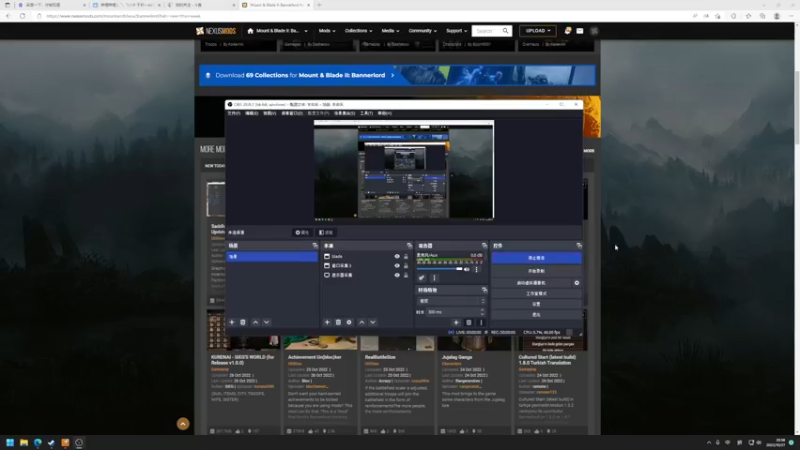The image size is (800, 450).
Task: Undock the OBS sources panel
Action: pyautogui.click(x=409, y=246)
